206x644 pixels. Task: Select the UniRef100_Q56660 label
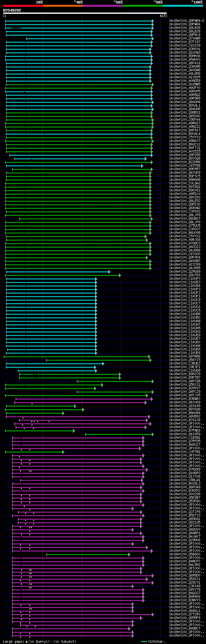tap(185, 554)
